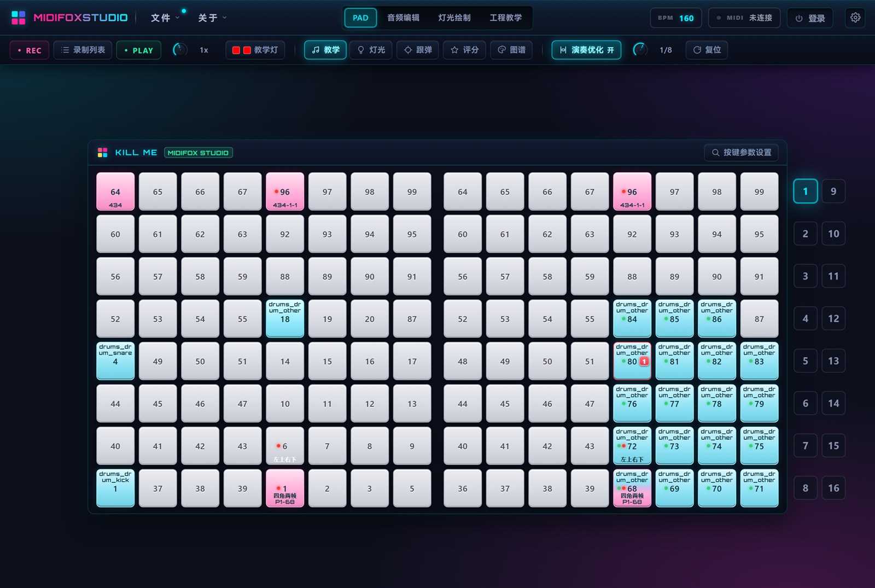This screenshot has width=875, height=588.
Task: Click right grid pad 68 四角两帧
Action: pos(632,488)
